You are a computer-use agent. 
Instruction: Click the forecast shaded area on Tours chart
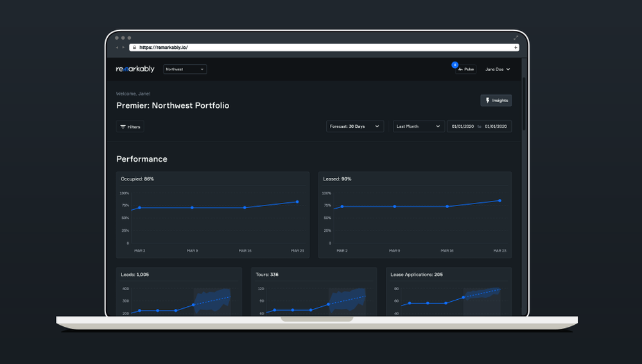347,302
